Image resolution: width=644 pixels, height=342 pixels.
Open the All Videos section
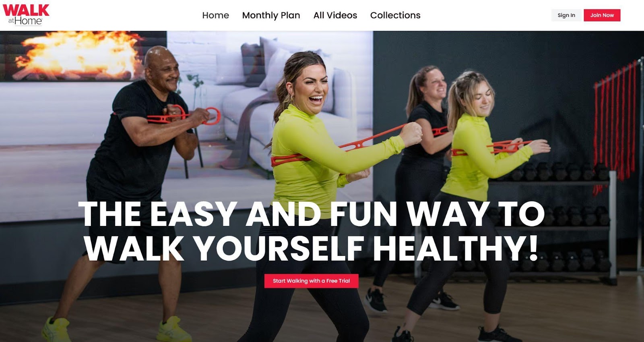click(335, 15)
